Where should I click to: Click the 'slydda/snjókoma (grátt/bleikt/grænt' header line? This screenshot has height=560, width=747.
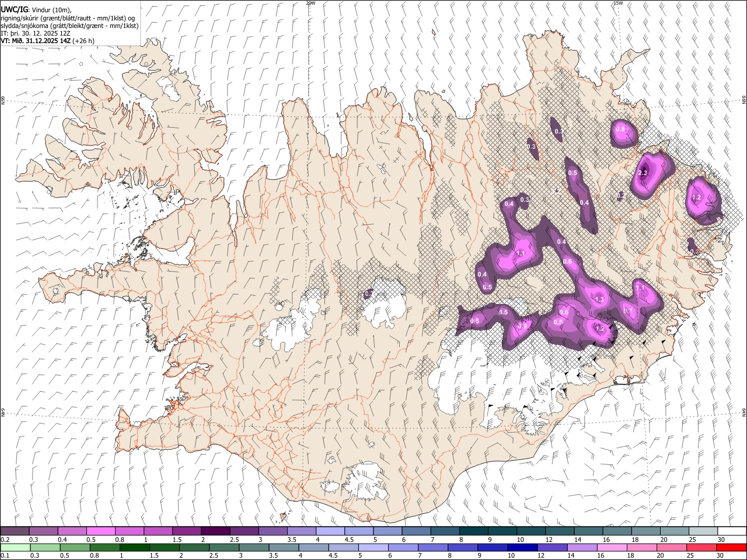[x=69, y=26]
